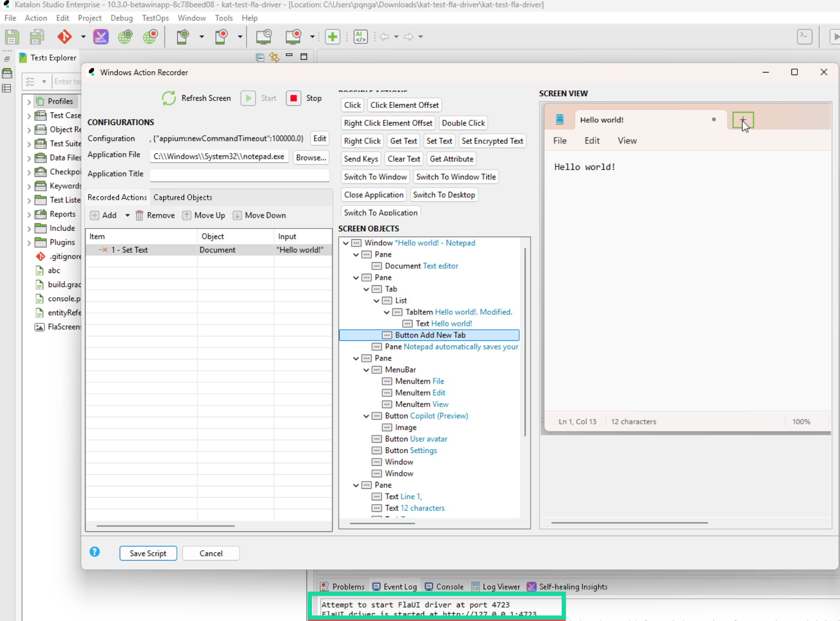Open the Log Viewer tab
Image resolution: width=840 pixels, height=621 pixels.
(x=496, y=587)
